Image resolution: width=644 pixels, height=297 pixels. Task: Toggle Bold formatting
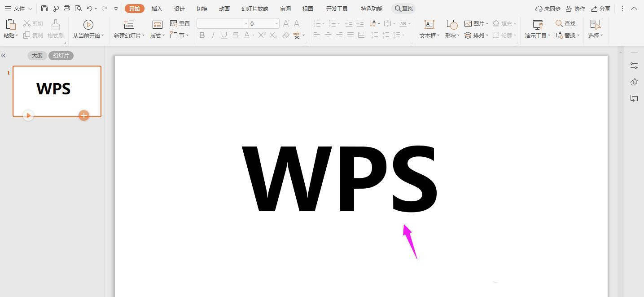pyautogui.click(x=202, y=35)
